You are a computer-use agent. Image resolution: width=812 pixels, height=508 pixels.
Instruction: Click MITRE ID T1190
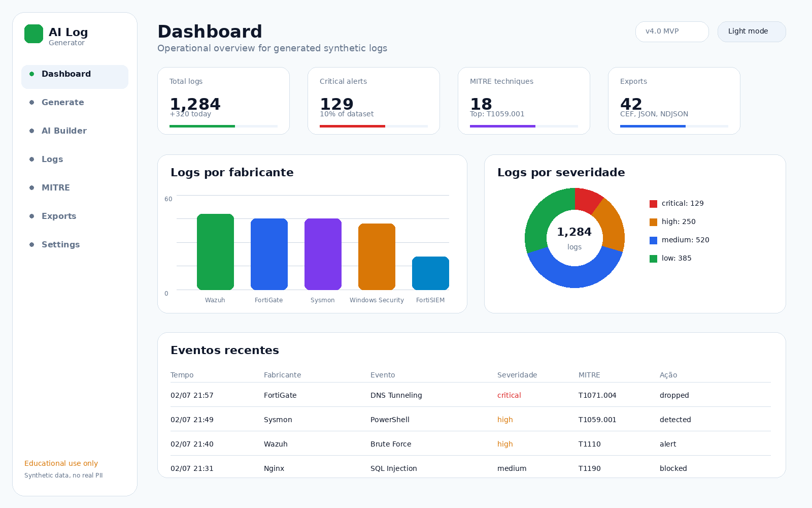[590, 468]
